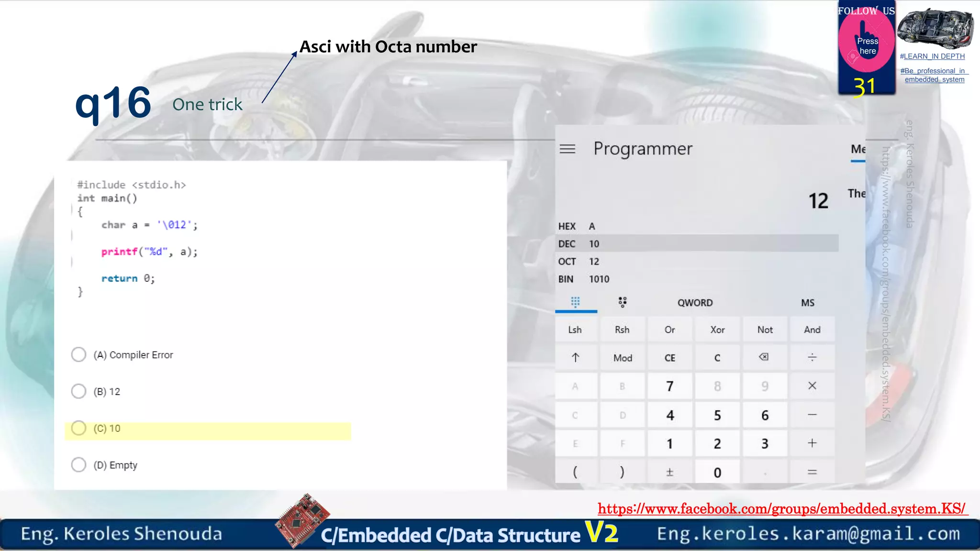The image size is (980, 551).
Task: Select the DEC number base row
Action: pos(697,243)
